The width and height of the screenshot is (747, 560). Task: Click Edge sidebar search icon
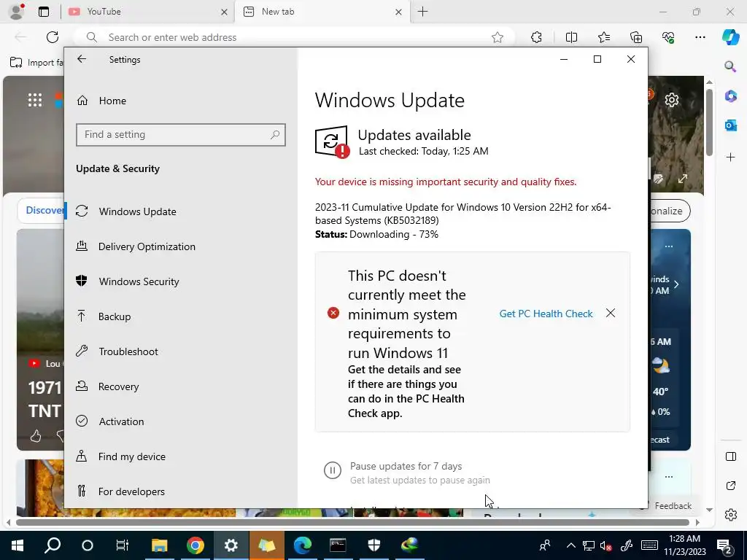click(730, 66)
